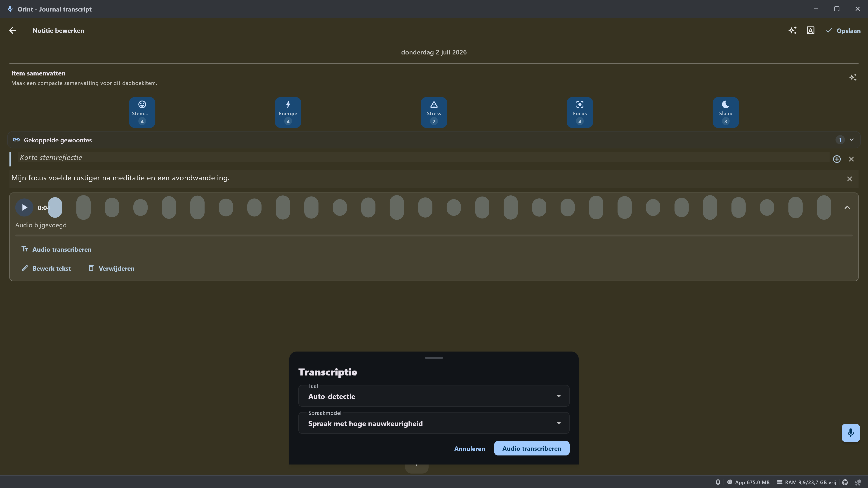Open the Spraakmodel dropdown

click(x=434, y=423)
